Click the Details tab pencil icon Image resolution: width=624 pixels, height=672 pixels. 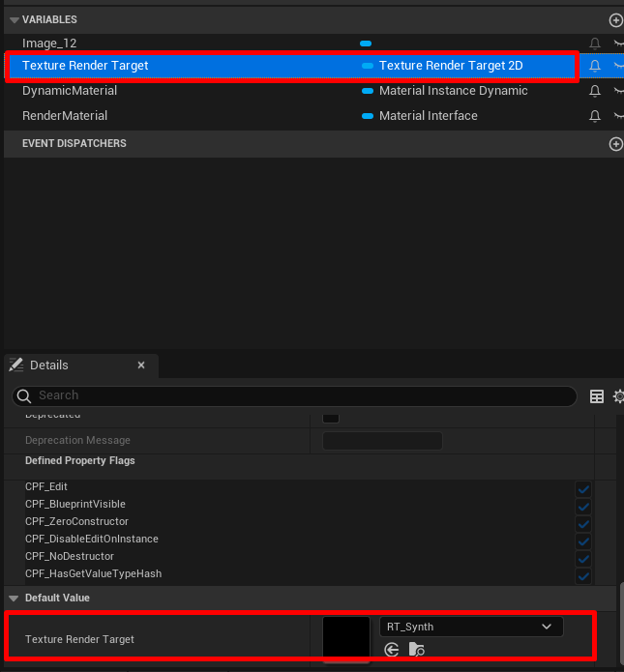(16, 365)
